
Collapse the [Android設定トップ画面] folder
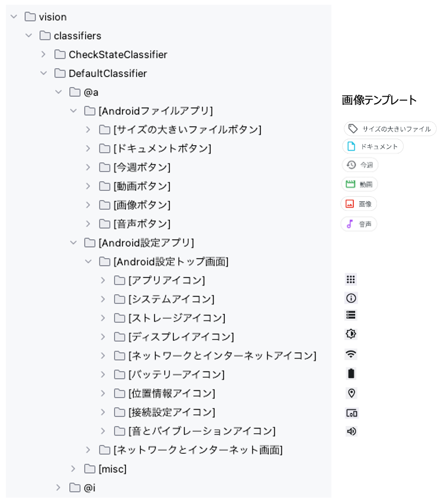88,261
